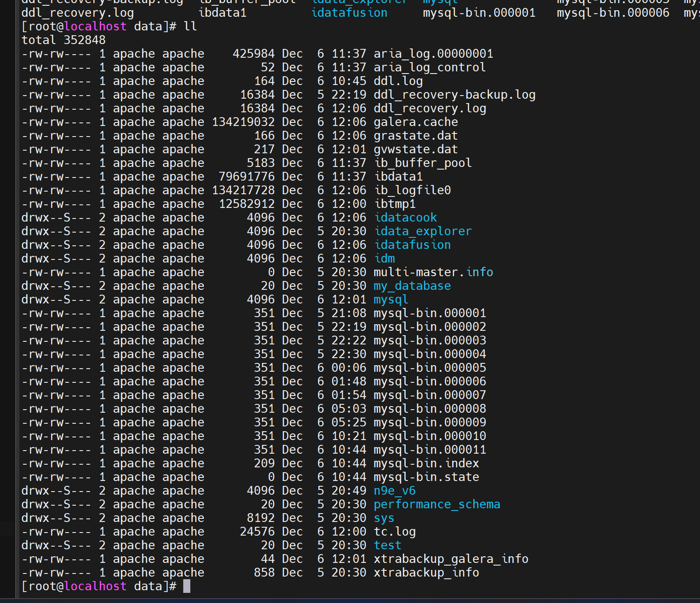This screenshot has height=603, width=700.
Task: Click the cursor block at the last prompt
Action: point(187,586)
